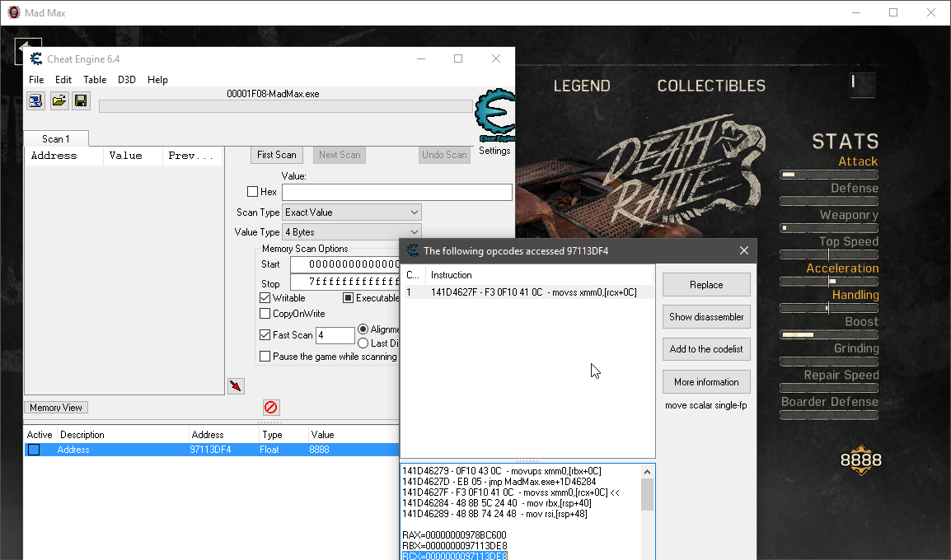Screen dimensions: 951x560
Task: Click the open process computer icon
Action: (35, 101)
